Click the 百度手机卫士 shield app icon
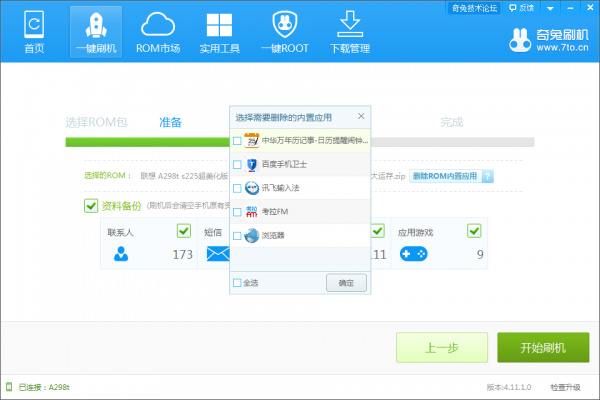The width and height of the screenshot is (600, 400). 252,165
